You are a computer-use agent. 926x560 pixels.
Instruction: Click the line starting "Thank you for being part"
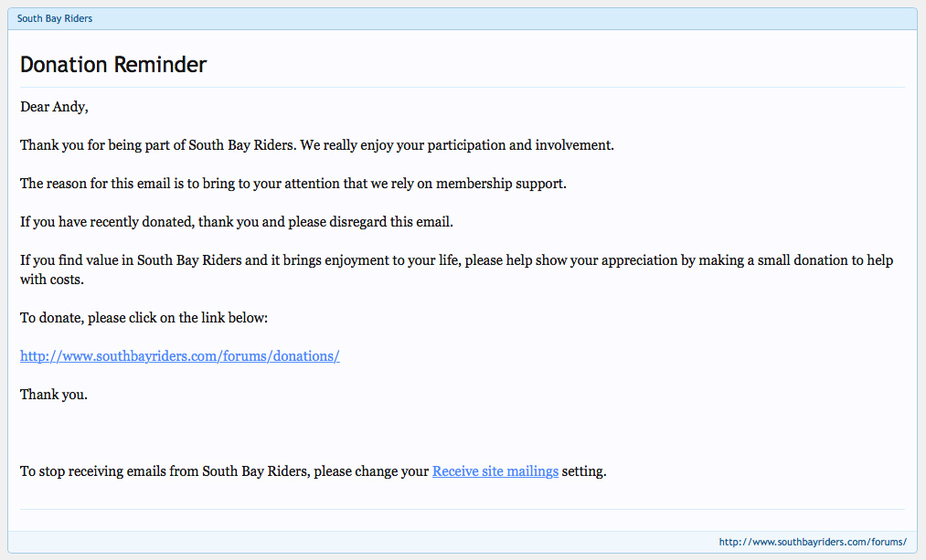(317, 145)
